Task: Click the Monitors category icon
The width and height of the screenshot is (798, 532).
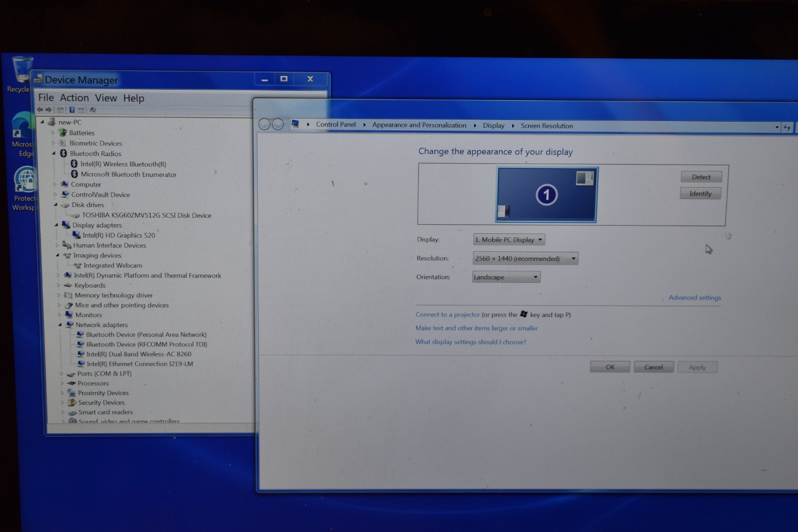Action: [x=69, y=315]
